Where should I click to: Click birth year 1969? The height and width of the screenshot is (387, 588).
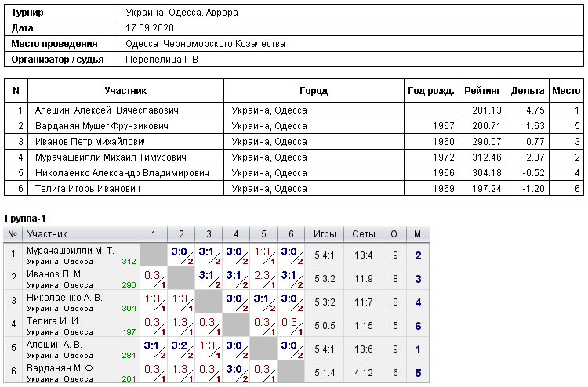(444, 189)
